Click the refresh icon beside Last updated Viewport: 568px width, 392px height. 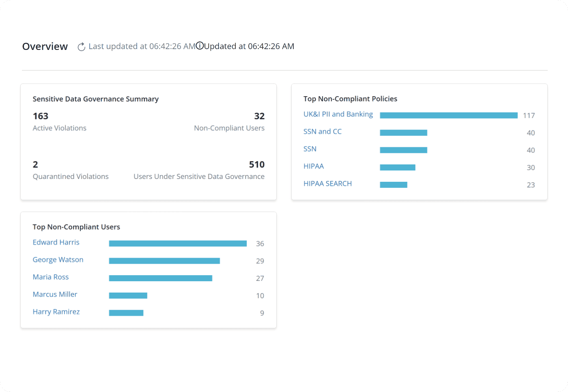(81, 47)
